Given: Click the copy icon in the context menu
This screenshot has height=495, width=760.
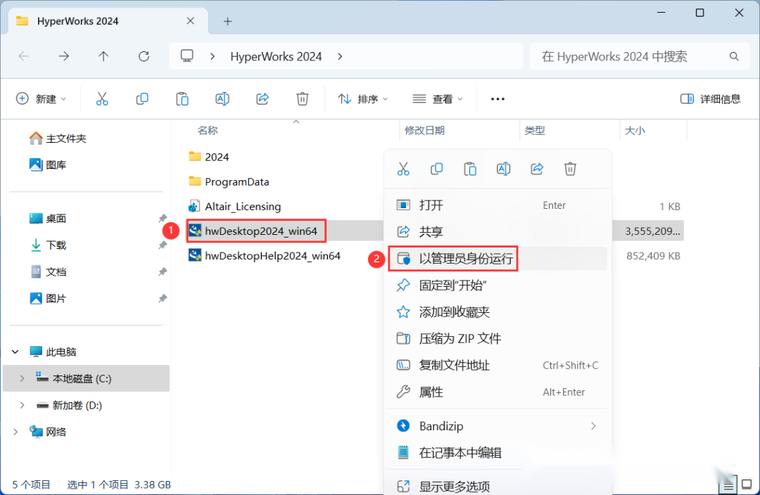Looking at the screenshot, I should [437, 169].
